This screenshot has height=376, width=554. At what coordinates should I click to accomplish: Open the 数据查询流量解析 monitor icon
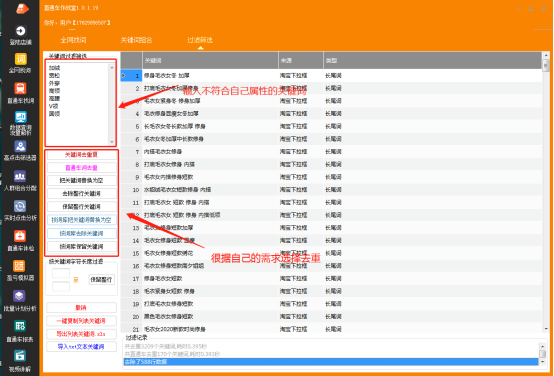20,117
